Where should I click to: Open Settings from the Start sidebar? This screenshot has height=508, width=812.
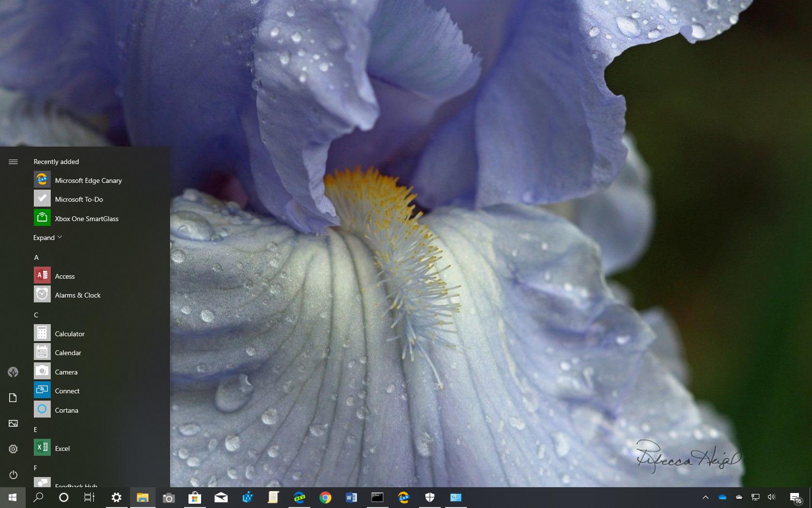[x=13, y=449]
